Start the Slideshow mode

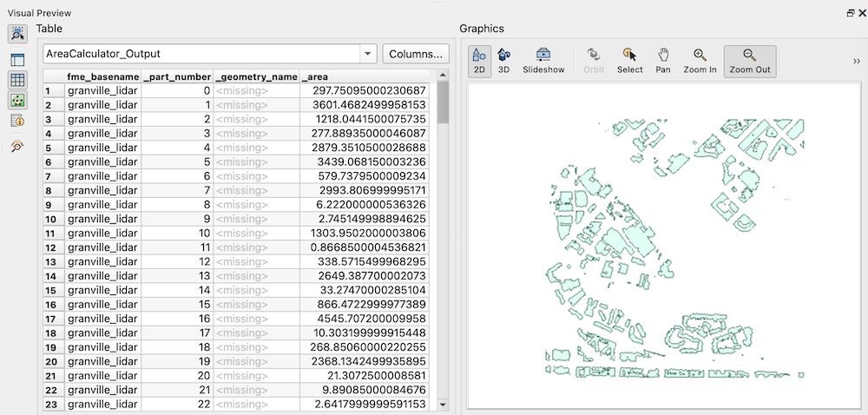coord(543,61)
